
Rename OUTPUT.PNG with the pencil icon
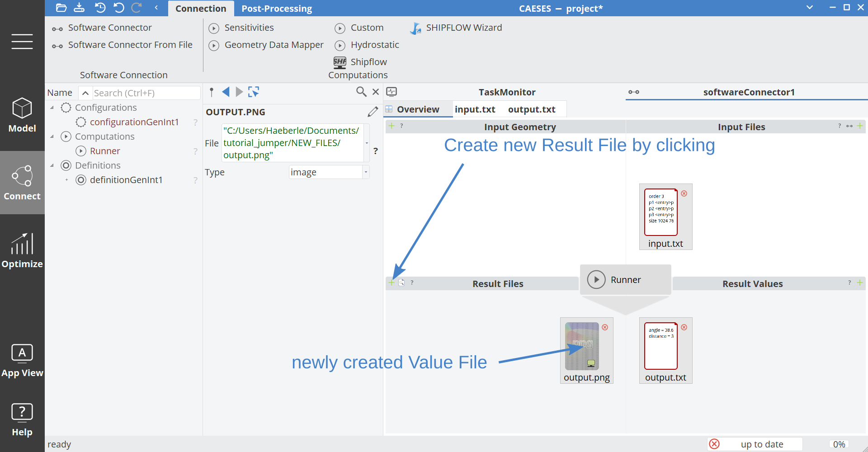pos(373,112)
